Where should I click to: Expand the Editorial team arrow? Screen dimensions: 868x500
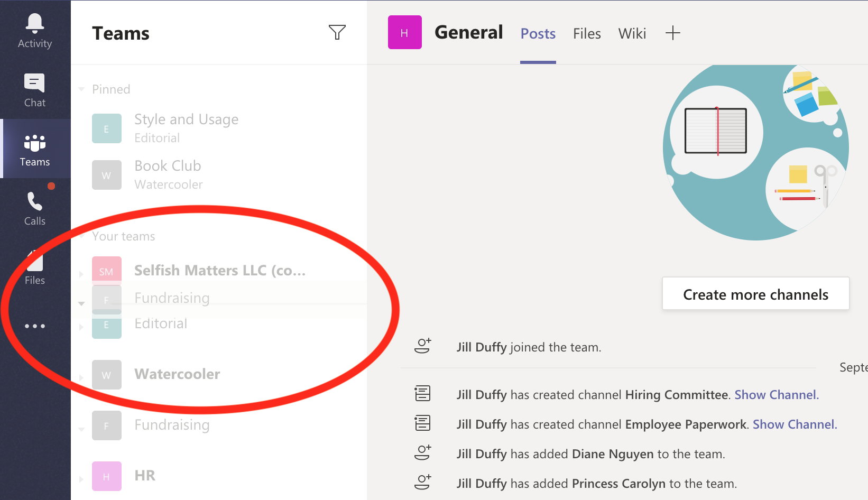click(81, 327)
